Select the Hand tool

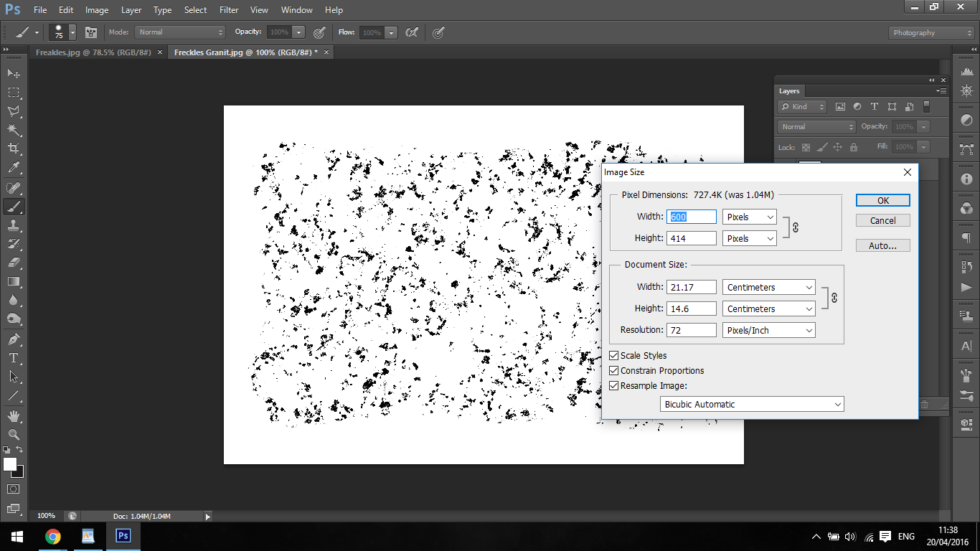pyautogui.click(x=14, y=416)
